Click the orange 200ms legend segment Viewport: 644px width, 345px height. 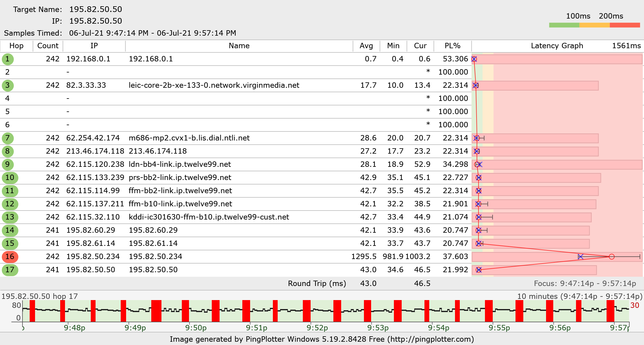[x=595, y=25]
